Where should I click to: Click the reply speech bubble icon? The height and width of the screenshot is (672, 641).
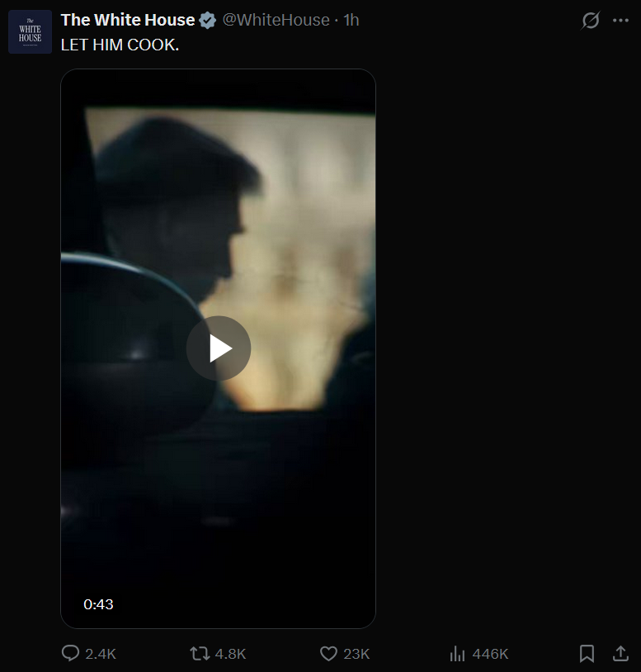70,654
